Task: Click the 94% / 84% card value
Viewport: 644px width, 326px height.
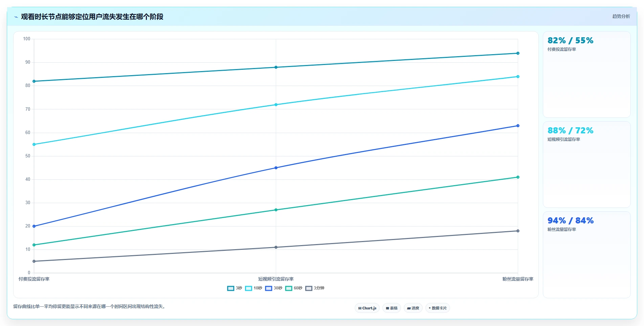Action: pyautogui.click(x=570, y=221)
